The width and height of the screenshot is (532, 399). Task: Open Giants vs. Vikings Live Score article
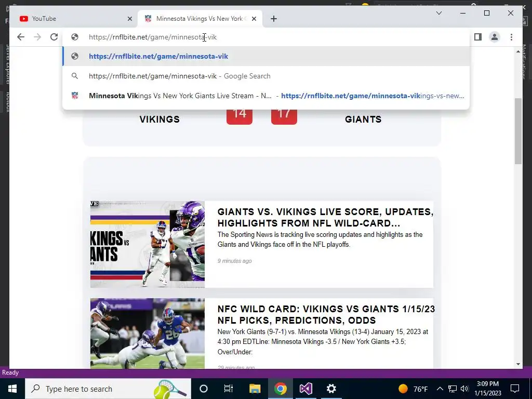coord(325,218)
